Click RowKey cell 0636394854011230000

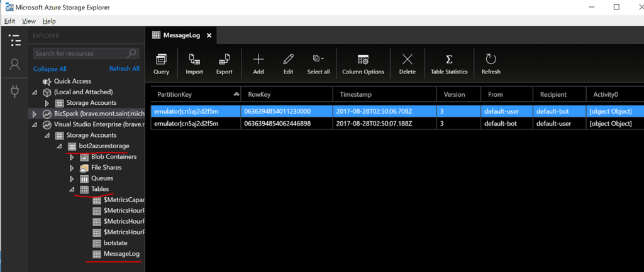pyautogui.click(x=287, y=111)
